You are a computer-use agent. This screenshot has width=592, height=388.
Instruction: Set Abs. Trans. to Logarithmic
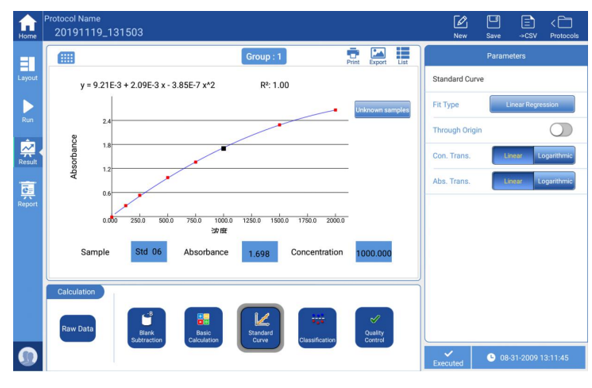(x=555, y=181)
